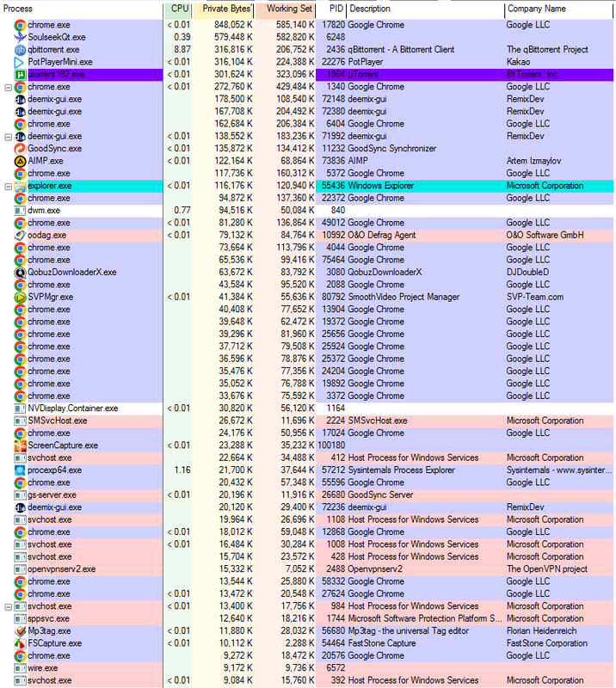
Task: Select the ScreenCapture.exe process name
Action: 63,445
